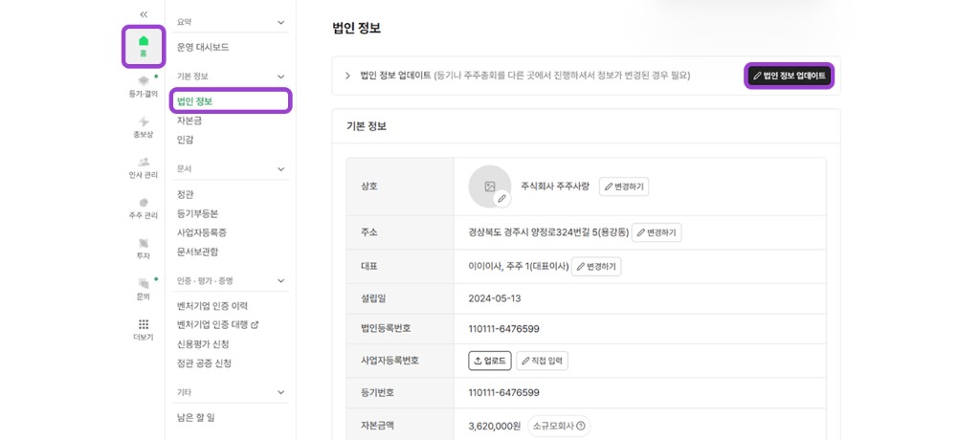Click 변경하기 in the 주소 row
Viewport: 980px width, 440px height.
(x=657, y=232)
